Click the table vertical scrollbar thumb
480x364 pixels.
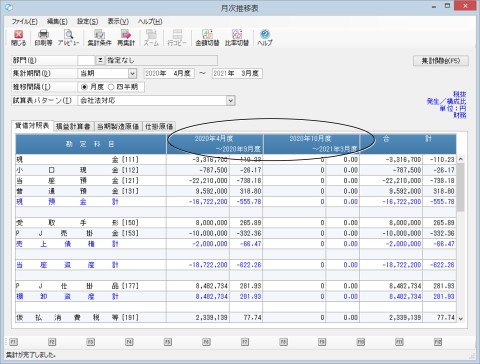point(460,187)
